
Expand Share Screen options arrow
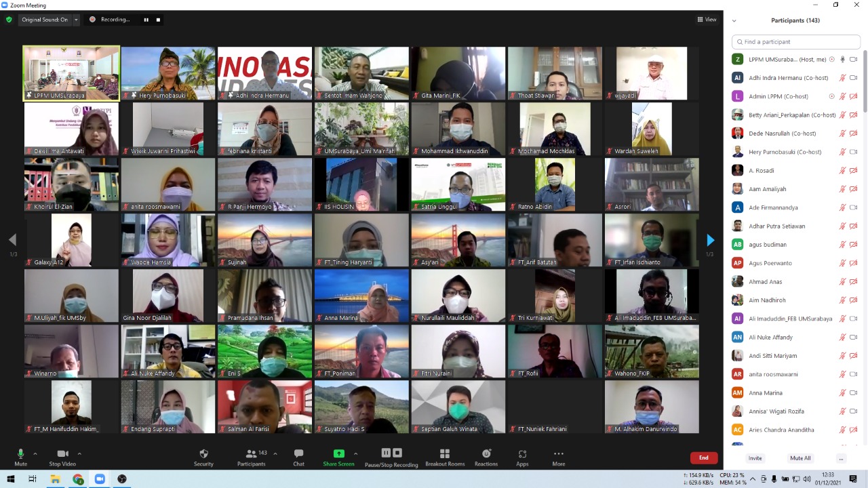(x=355, y=454)
